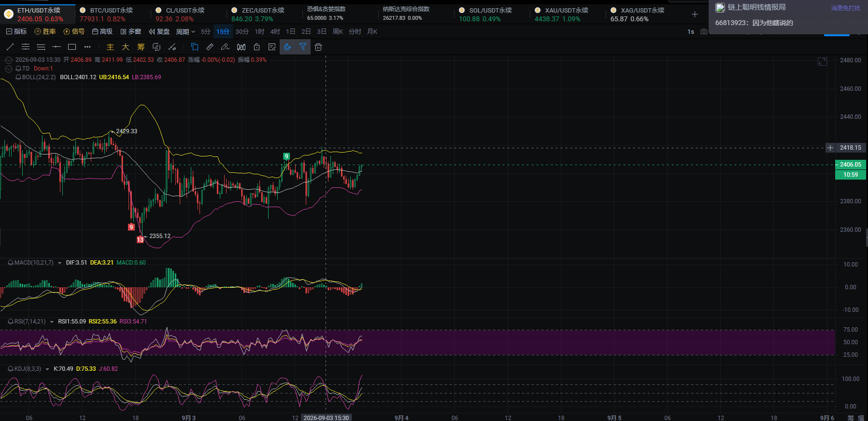Open the KDJ indicator dropdown arrow

[47, 369]
